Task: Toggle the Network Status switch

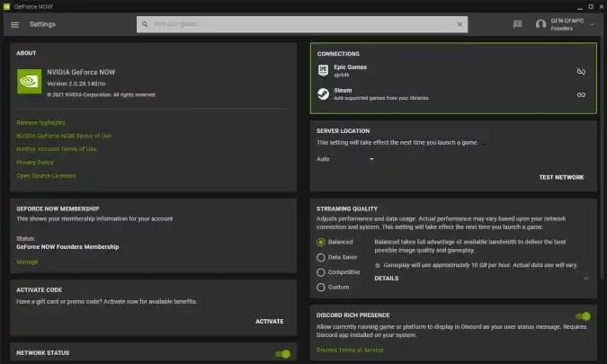Action: pyautogui.click(x=283, y=354)
